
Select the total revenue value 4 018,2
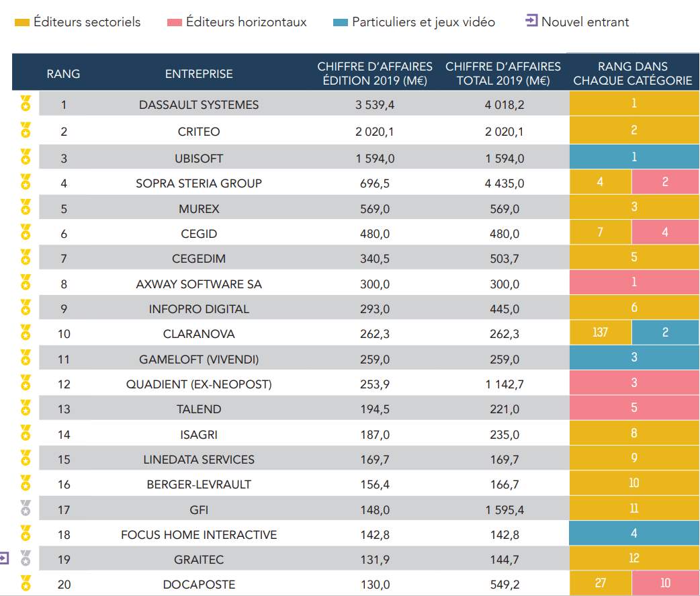coord(505,105)
